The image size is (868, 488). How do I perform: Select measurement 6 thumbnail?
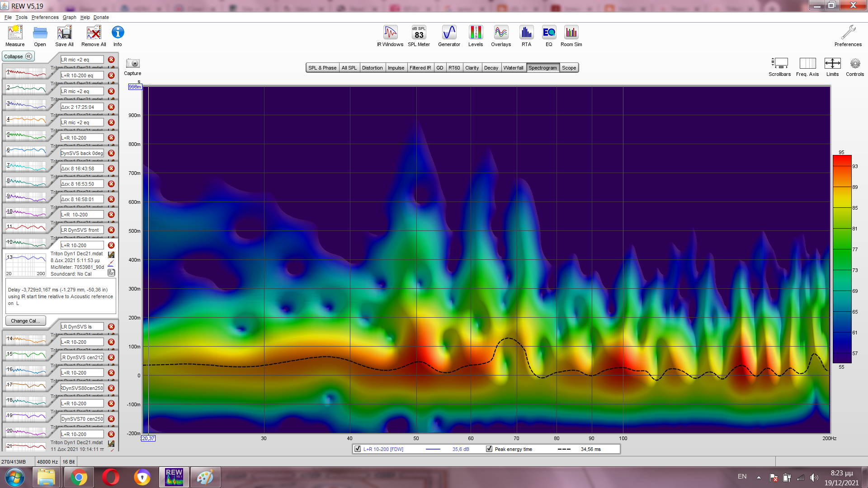coord(26,150)
